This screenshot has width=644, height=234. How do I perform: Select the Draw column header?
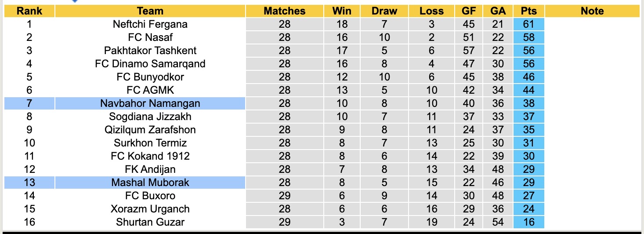pos(384,11)
